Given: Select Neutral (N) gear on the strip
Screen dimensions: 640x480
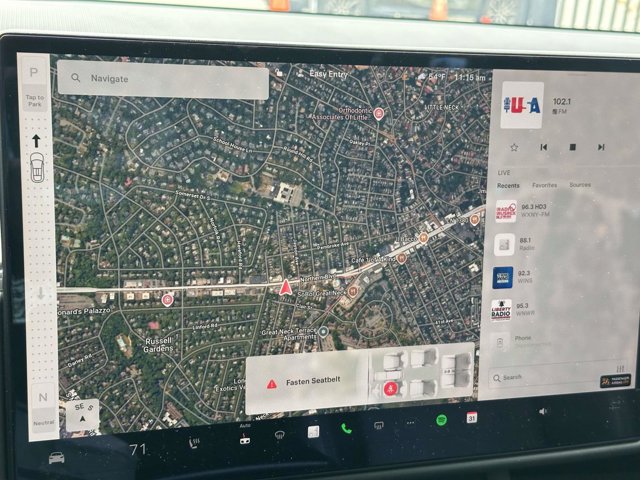Looking at the screenshot, I should pos(43,396).
